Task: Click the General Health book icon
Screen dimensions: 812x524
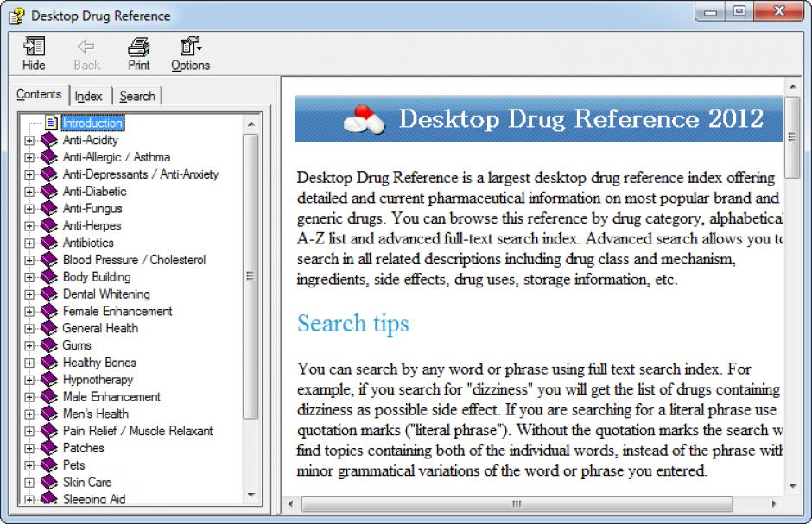Action: [x=49, y=327]
